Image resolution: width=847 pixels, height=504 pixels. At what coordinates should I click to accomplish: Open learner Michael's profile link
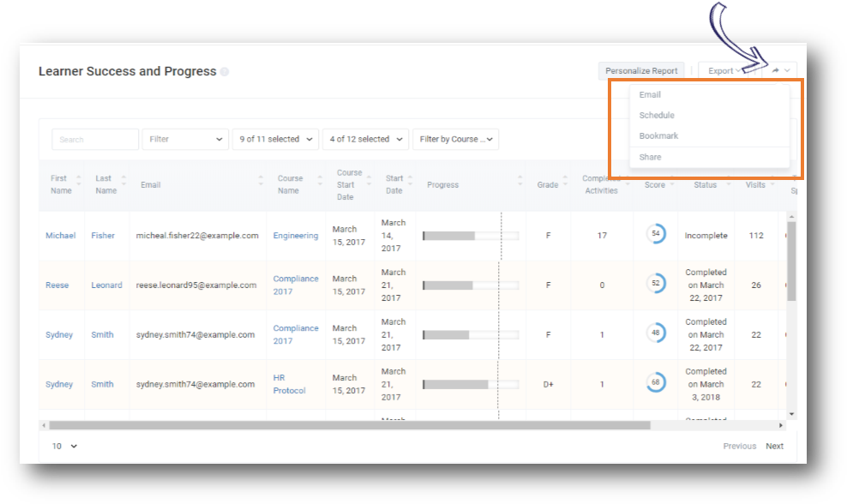click(x=61, y=236)
